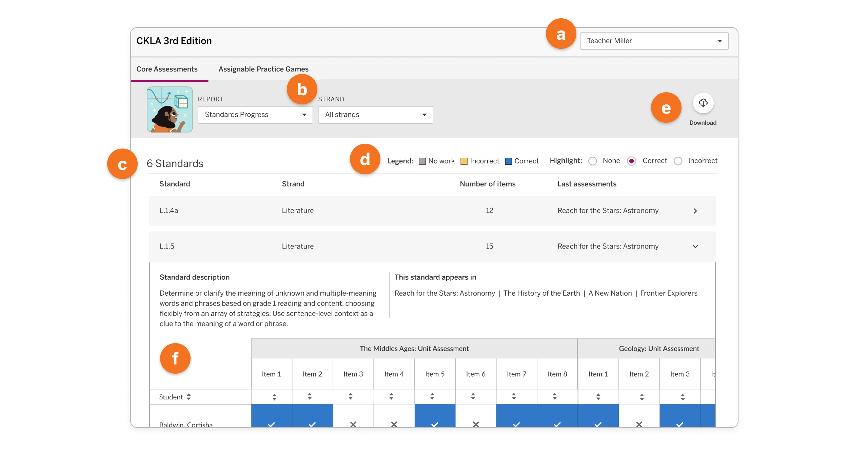
Task: Switch to Core Assessments tab
Action: tap(167, 69)
